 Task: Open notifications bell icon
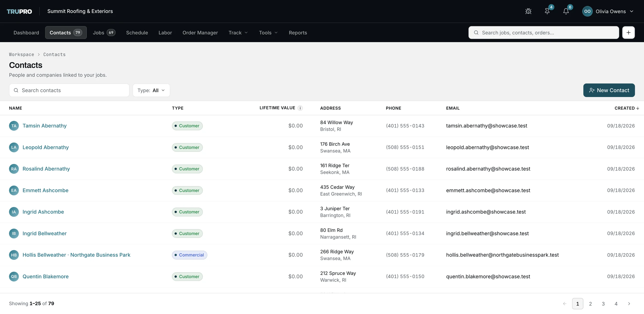tap(566, 11)
